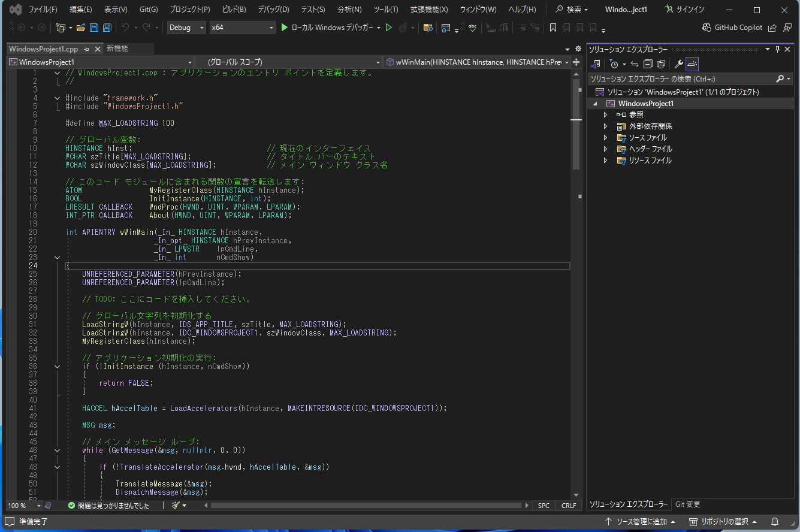This screenshot has width=800, height=532.
Task: Open the WindowsProject1 project scope combo box
Action: click(100, 62)
